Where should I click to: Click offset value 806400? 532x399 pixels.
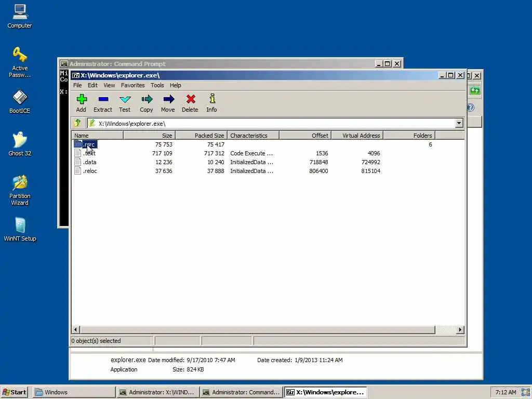click(x=318, y=171)
